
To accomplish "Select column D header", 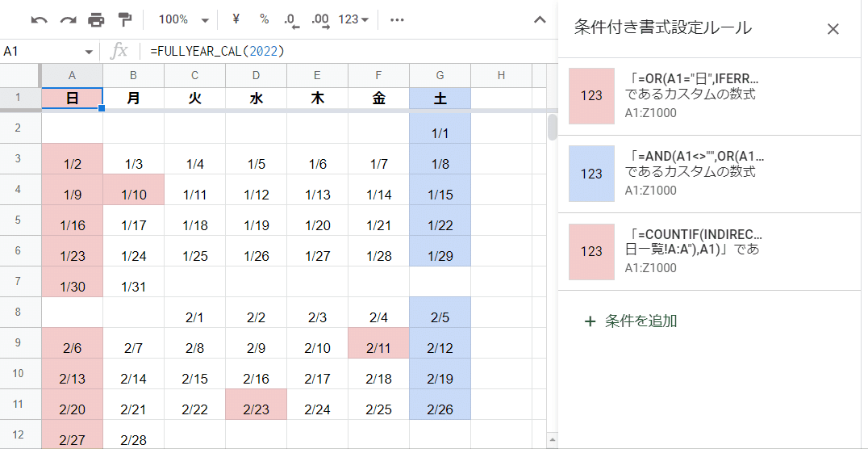I will [256, 76].
